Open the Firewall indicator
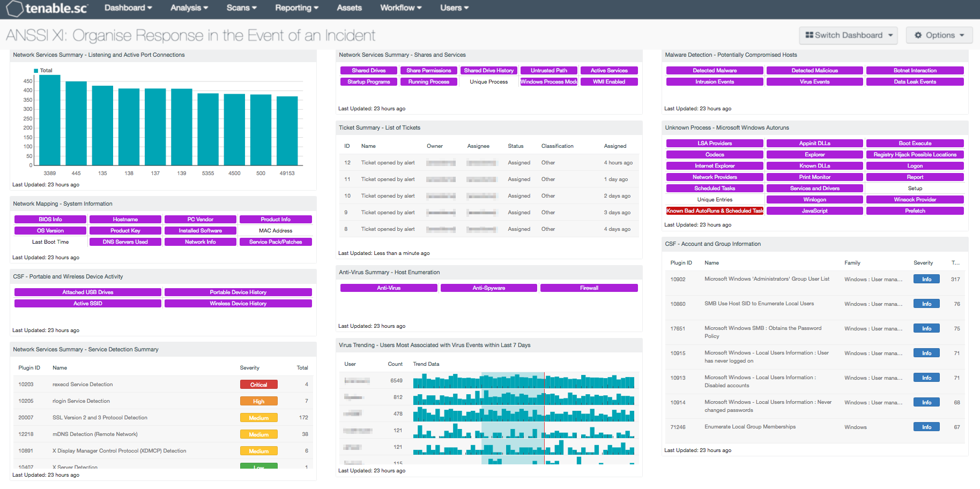The height and width of the screenshot is (489, 980). 589,288
